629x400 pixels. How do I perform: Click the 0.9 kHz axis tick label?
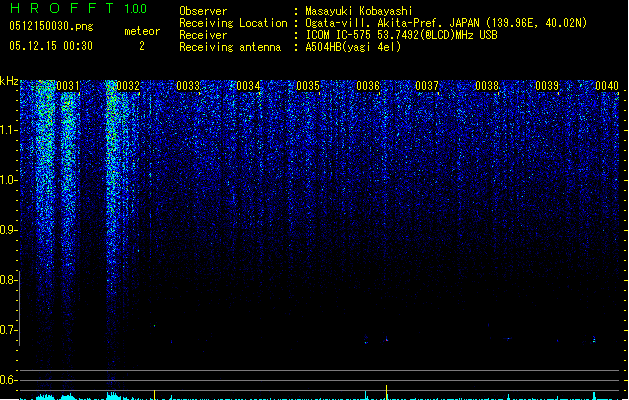8,230
